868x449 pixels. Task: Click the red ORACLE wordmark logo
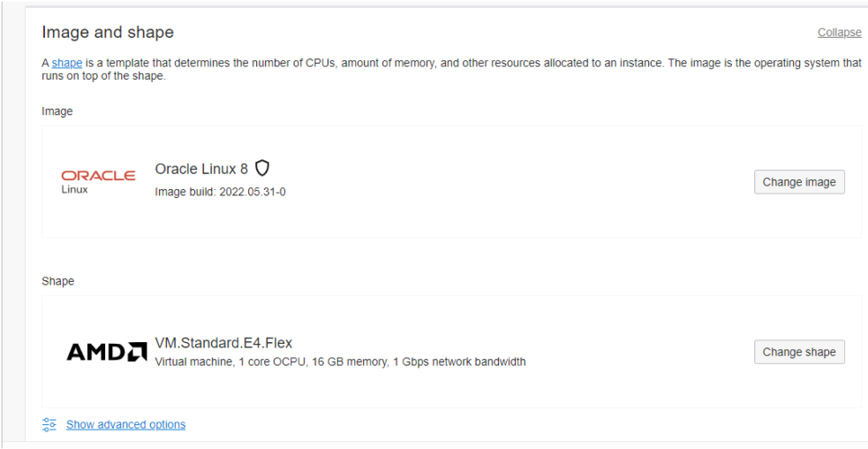pos(98,175)
